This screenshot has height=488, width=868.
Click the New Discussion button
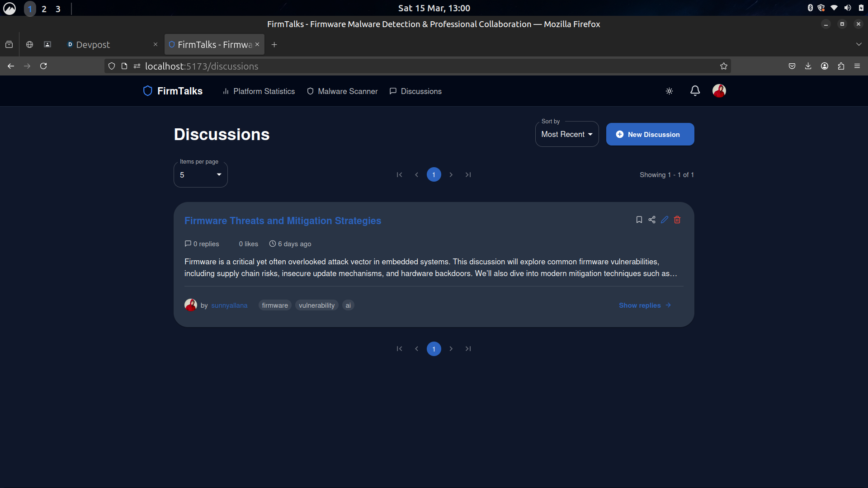click(x=650, y=134)
